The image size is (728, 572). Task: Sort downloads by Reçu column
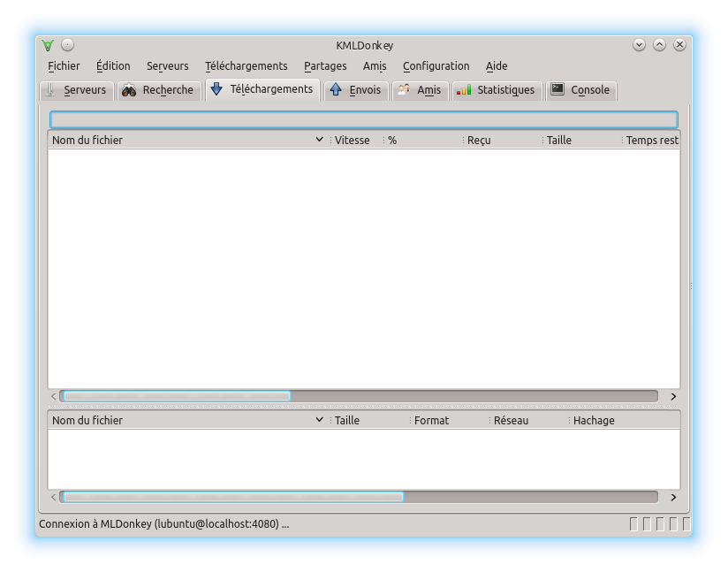[502, 140]
